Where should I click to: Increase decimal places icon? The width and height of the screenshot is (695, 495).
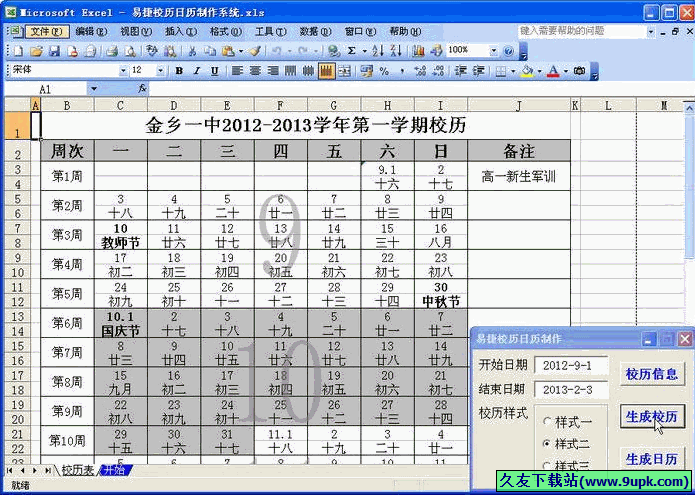420,71
